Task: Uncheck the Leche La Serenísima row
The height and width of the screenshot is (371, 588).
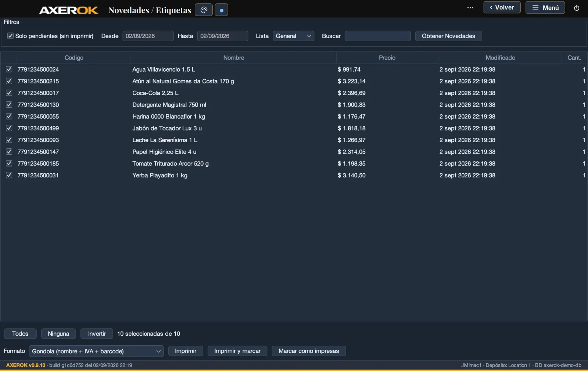Action: point(9,140)
